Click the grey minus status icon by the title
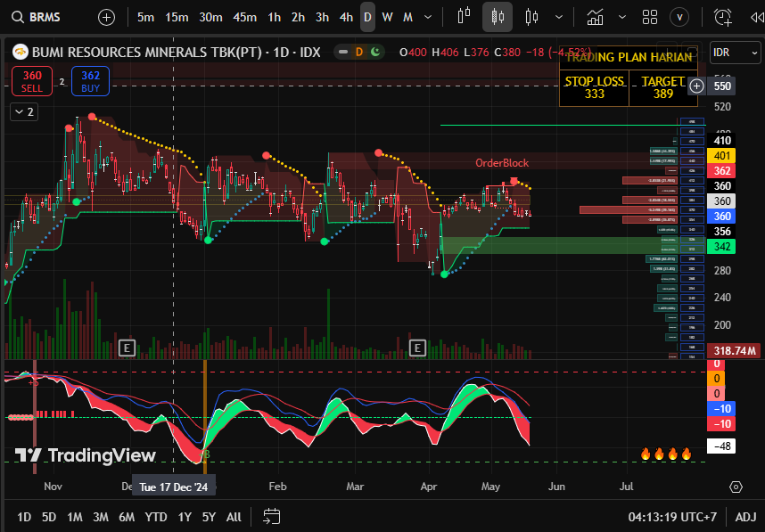 click(x=343, y=52)
